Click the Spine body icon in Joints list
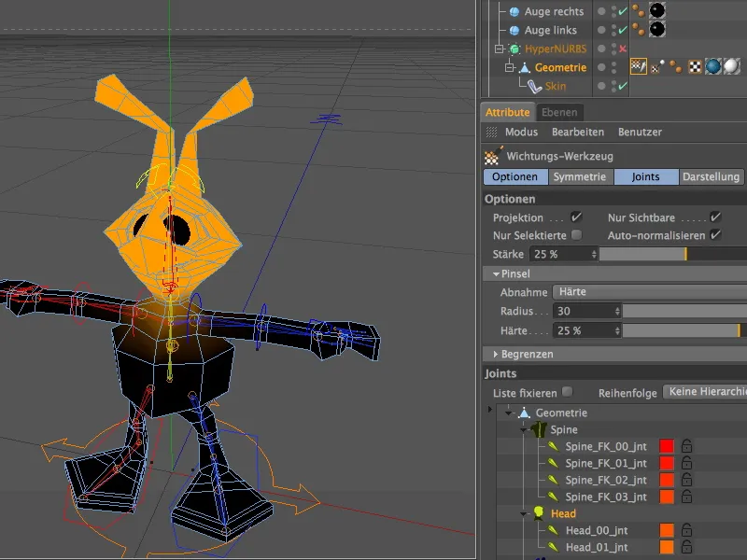Screen dimensions: 747x560 [x=539, y=429]
